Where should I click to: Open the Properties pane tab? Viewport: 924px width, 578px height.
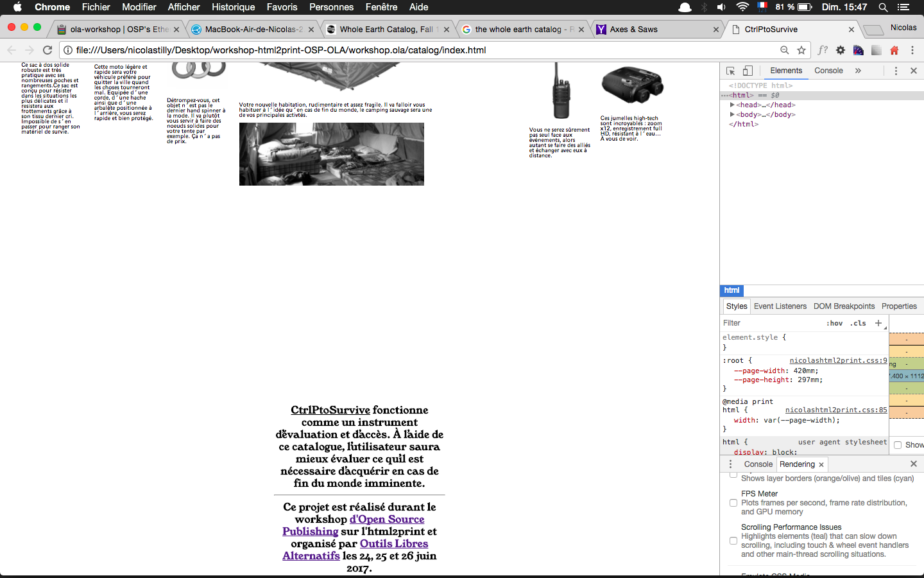[x=899, y=306]
